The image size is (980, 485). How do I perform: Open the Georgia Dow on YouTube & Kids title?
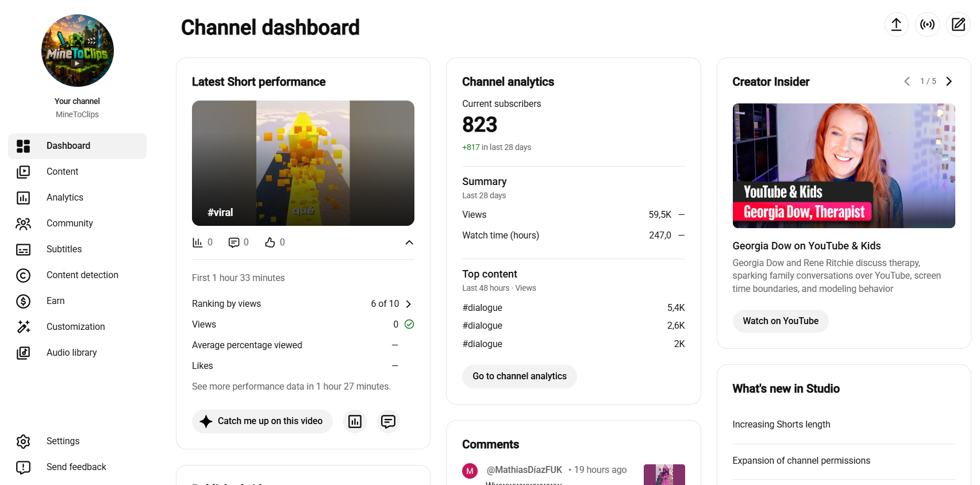tap(806, 246)
